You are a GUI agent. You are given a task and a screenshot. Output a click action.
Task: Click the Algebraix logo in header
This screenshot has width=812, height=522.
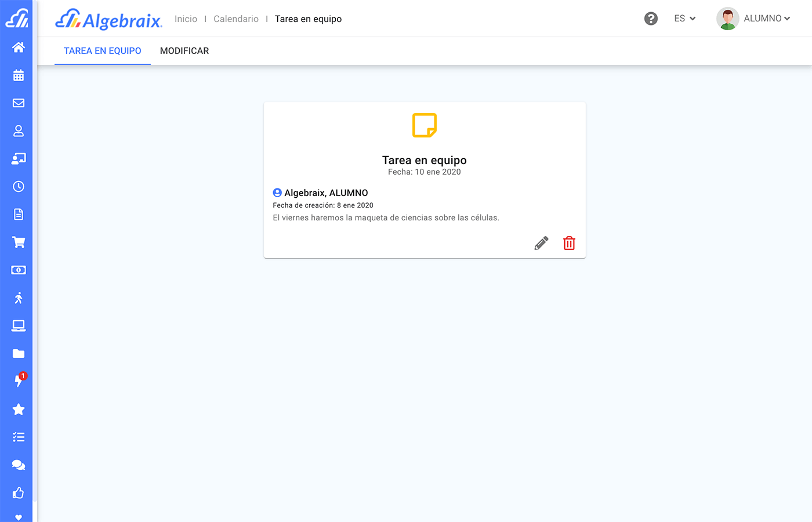[x=108, y=20]
